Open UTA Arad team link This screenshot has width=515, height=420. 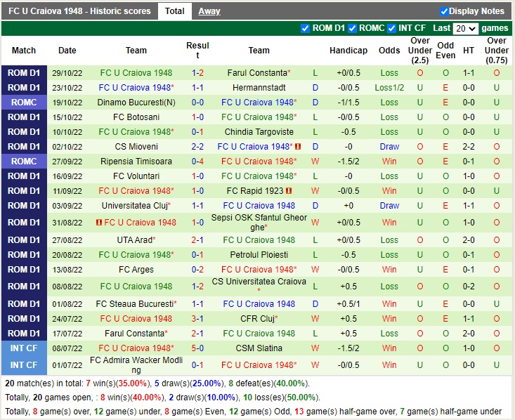[x=135, y=240]
